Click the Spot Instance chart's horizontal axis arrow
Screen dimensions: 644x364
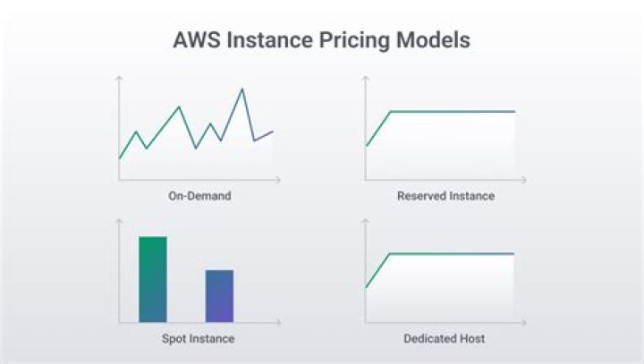coord(277,322)
